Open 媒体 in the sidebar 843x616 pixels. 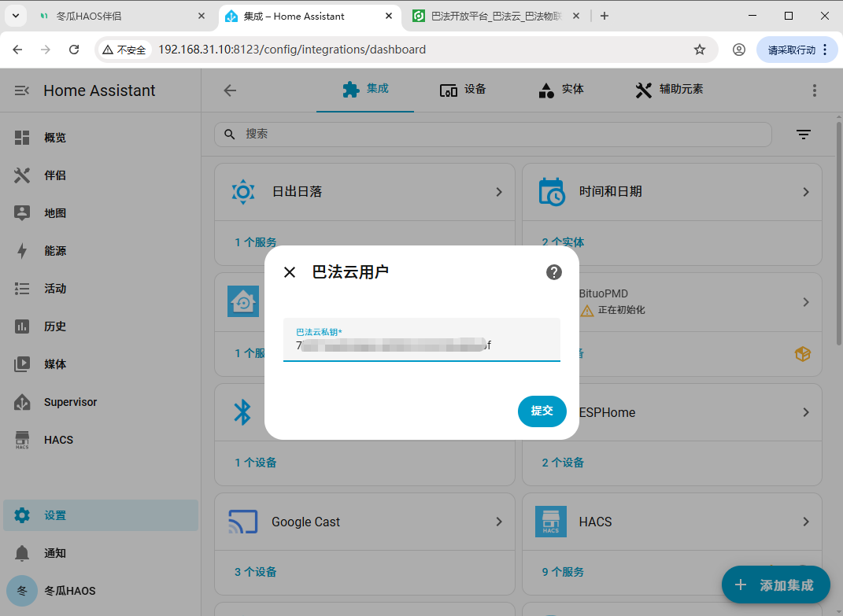point(101,364)
